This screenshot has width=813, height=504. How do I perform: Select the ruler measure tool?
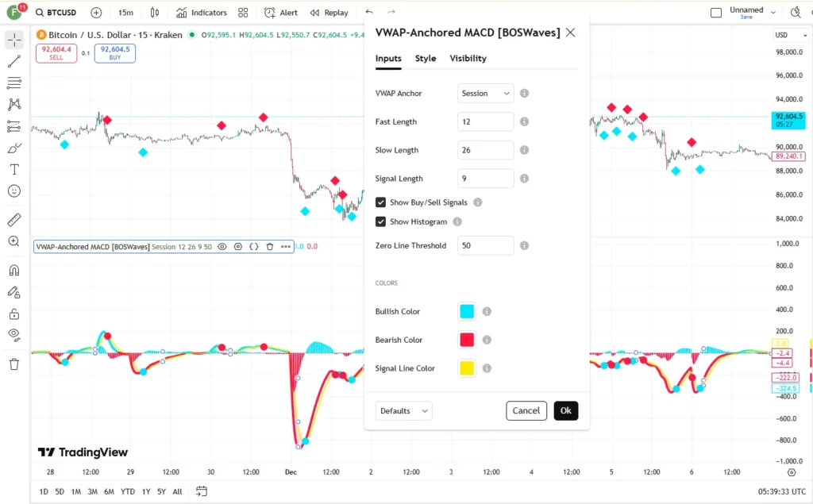14,220
